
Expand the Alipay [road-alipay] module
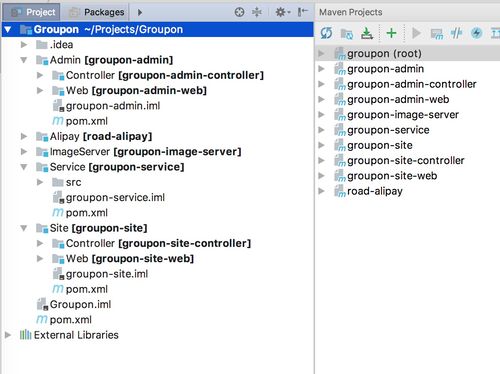(24, 136)
